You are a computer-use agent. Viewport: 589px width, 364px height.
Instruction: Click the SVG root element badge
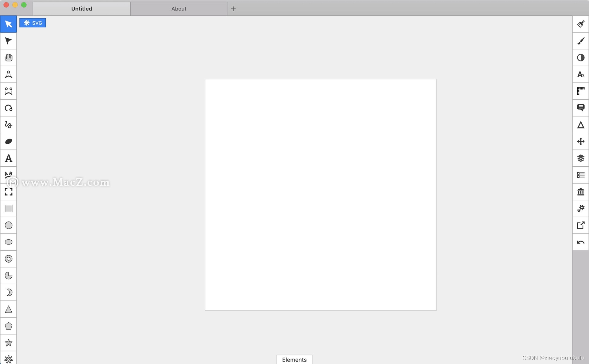[x=33, y=23]
